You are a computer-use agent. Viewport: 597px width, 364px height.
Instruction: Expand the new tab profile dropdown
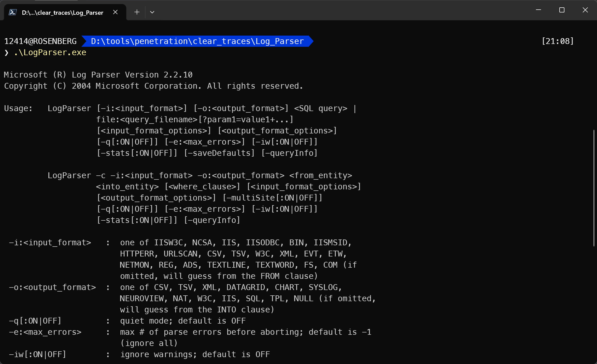(x=152, y=12)
